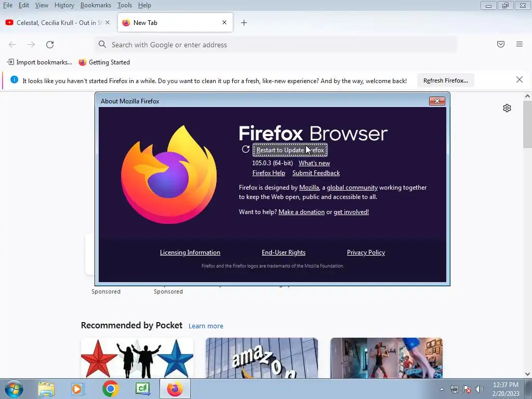This screenshot has width=532, height=399.
Task: Open Windows Explorer from taskbar
Action: (x=46, y=389)
